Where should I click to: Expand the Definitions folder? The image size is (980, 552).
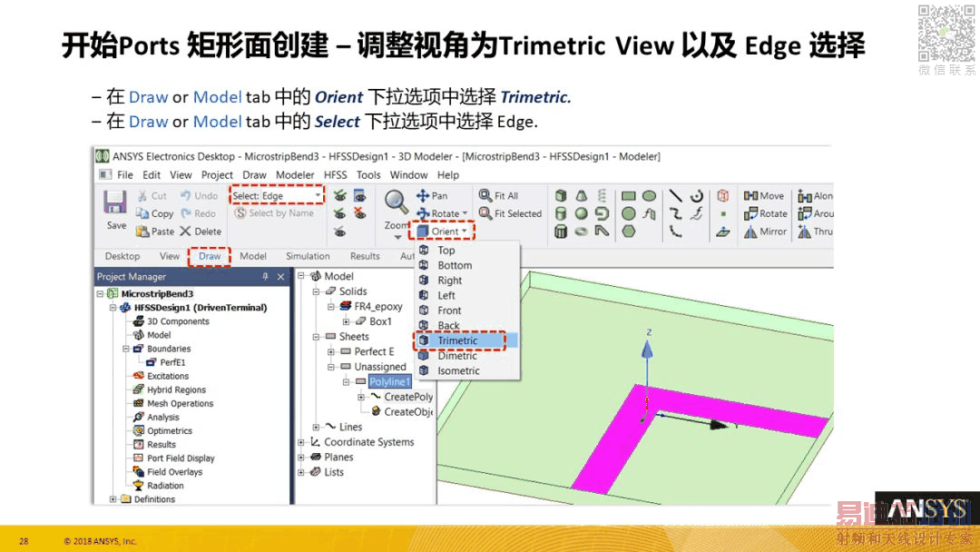(x=113, y=498)
